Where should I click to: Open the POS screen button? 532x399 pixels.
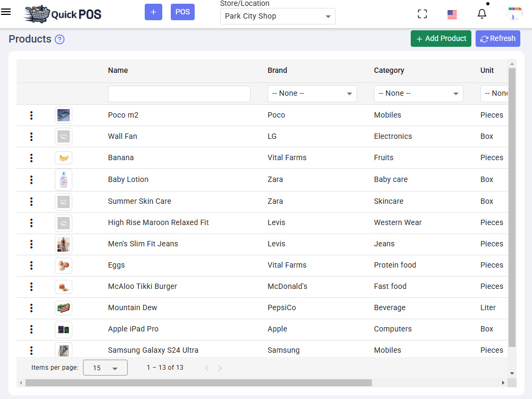pos(182,12)
